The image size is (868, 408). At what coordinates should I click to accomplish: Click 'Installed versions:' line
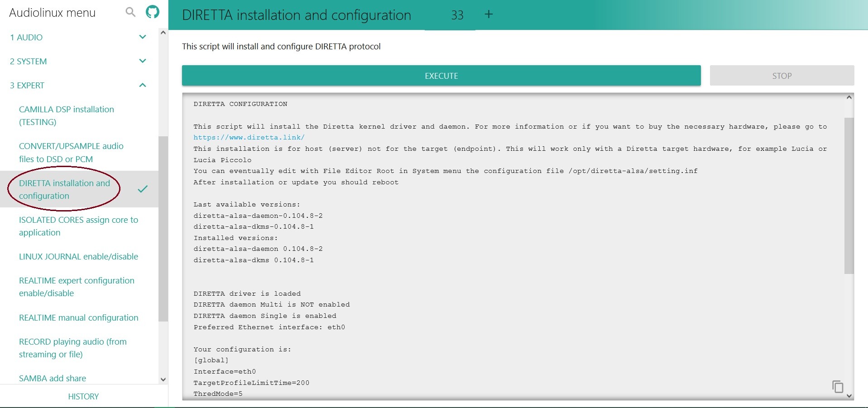pyautogui.click(x=236, y=238)
